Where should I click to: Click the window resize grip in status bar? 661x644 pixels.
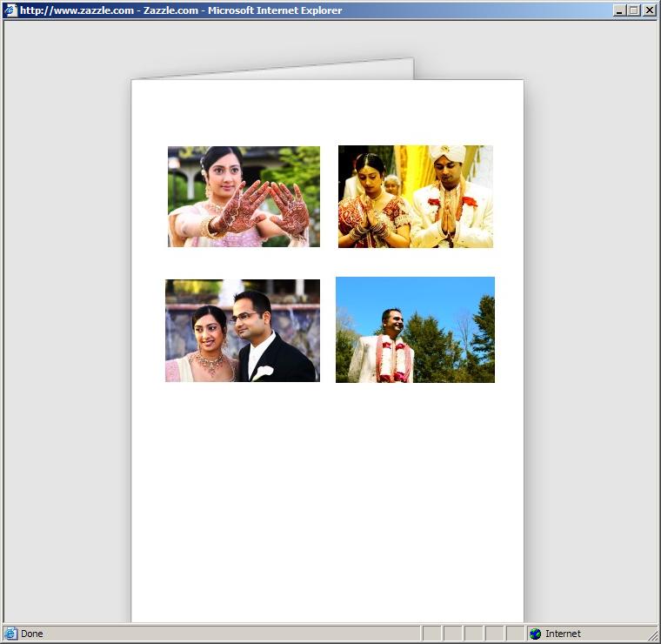coord(652,634)
